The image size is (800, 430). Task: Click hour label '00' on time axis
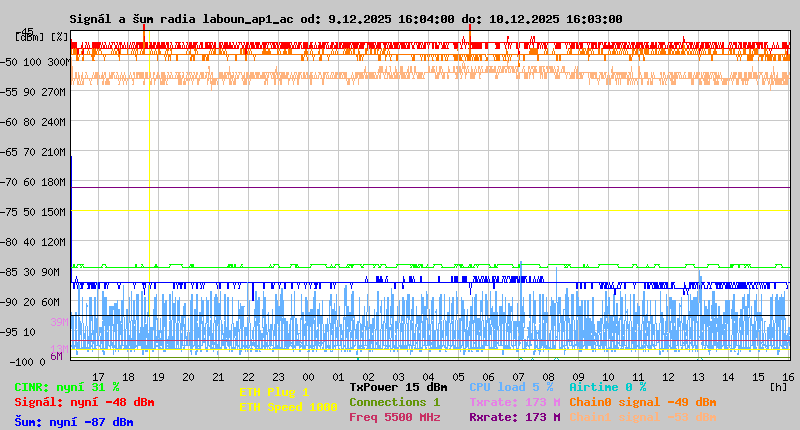(x=309, y=377)
